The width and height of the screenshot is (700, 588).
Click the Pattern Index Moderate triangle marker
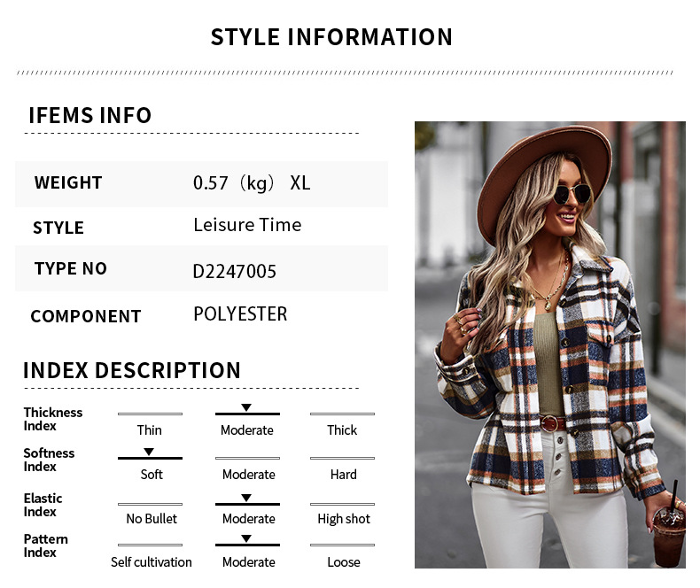click(246, 539)
